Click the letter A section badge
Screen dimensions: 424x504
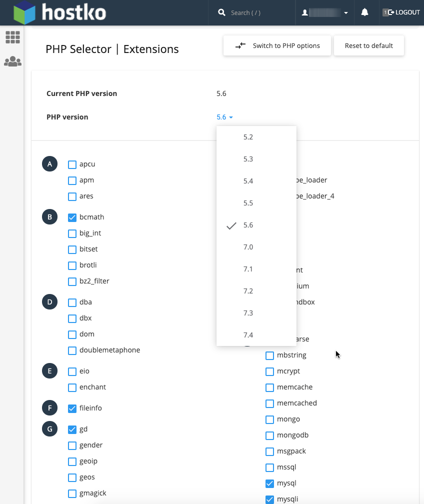click(49, 164)
